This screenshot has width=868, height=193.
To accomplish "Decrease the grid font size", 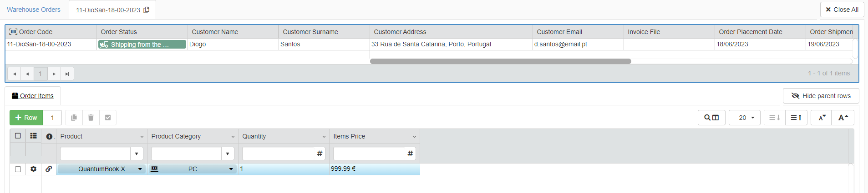I will click(x=822, y=118).
